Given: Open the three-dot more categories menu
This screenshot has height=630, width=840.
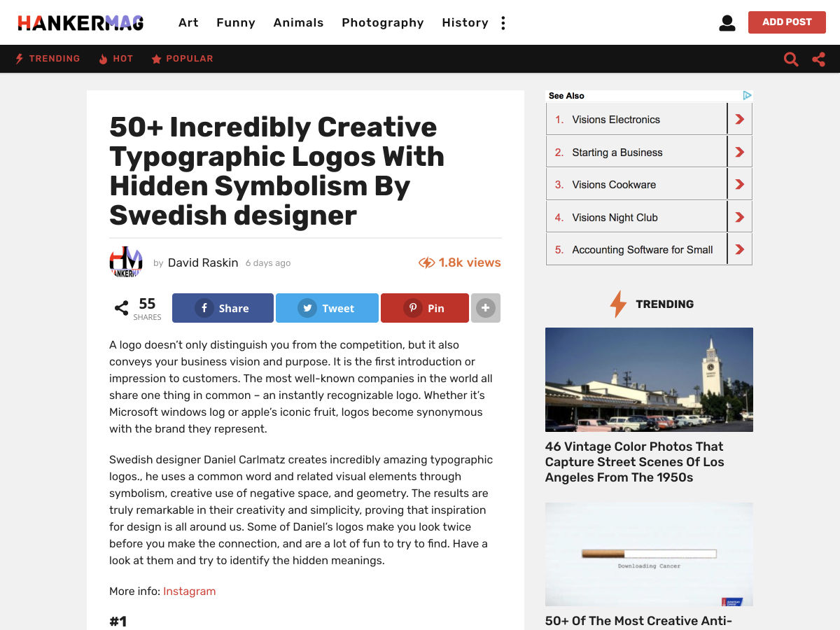Looking at the screenshot, I should pyautogui.click(x=503, y=23).
